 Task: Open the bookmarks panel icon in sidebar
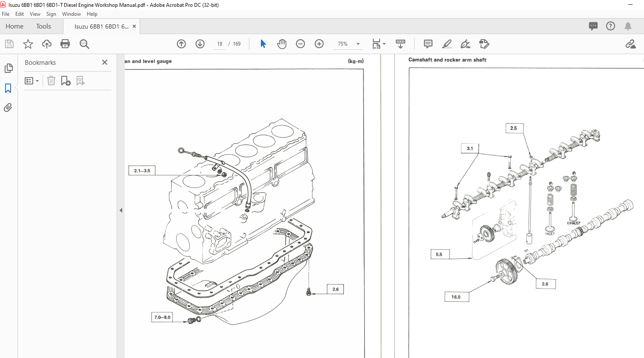point(8,88)
